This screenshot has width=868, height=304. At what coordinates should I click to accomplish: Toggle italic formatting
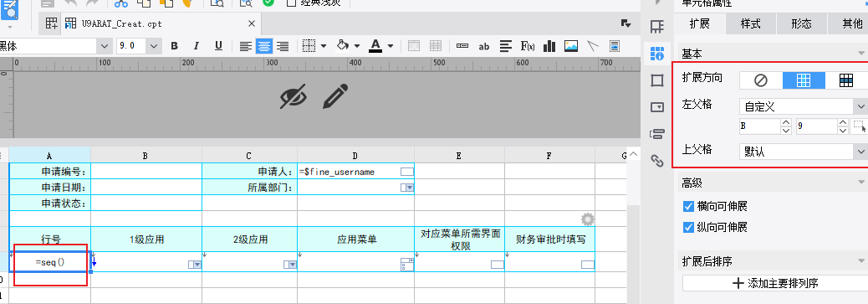(196, 46)
